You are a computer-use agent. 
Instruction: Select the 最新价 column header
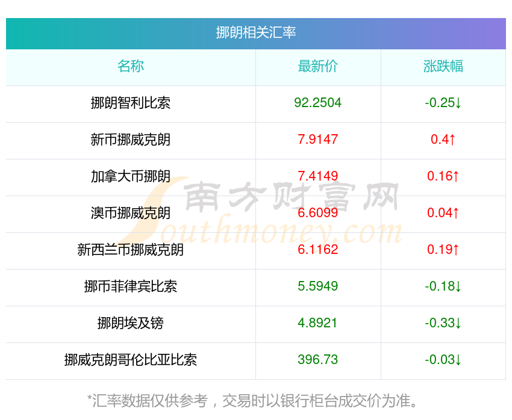pos(317,66)
